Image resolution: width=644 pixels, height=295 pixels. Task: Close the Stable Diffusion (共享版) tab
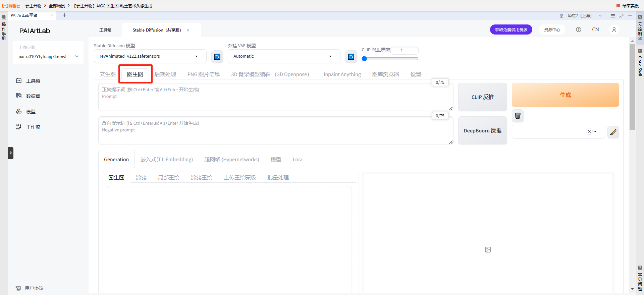point(188,30)
